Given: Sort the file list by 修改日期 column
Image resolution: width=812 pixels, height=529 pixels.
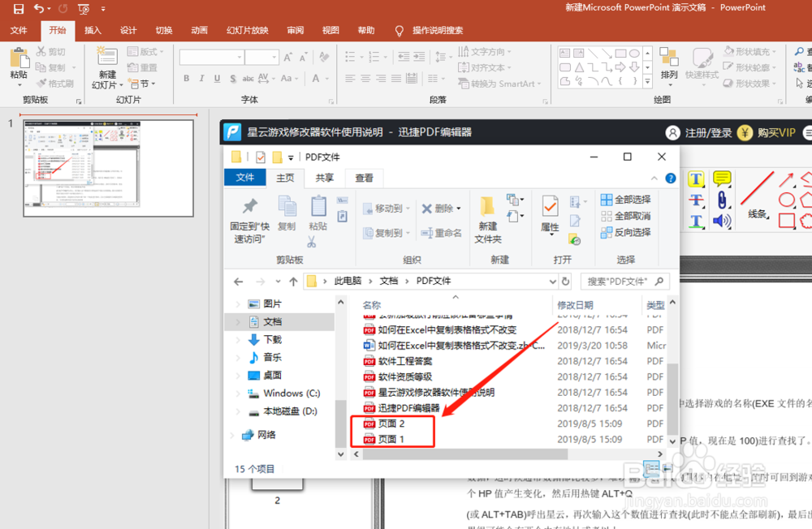Looking at the screenshot, I should (575, 305).
